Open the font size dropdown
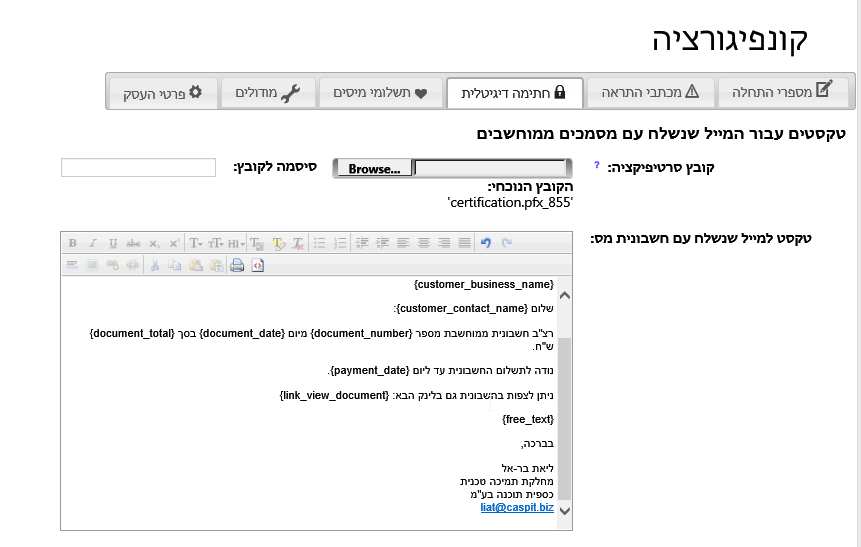This screenshot has height=547, width=861. point(216,243)
